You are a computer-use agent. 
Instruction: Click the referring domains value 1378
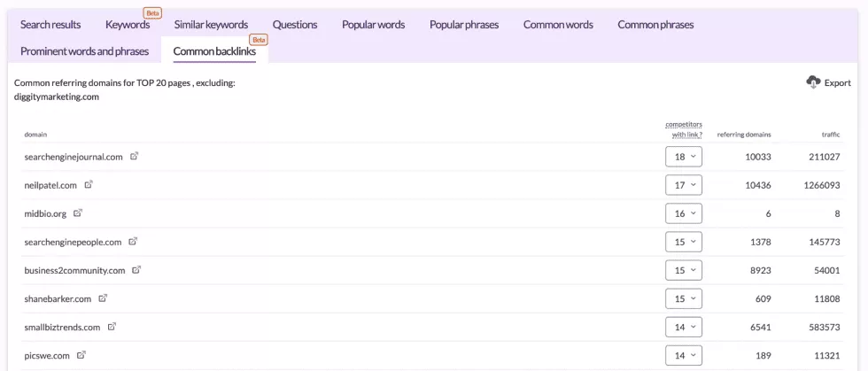[x=760, y=242]
